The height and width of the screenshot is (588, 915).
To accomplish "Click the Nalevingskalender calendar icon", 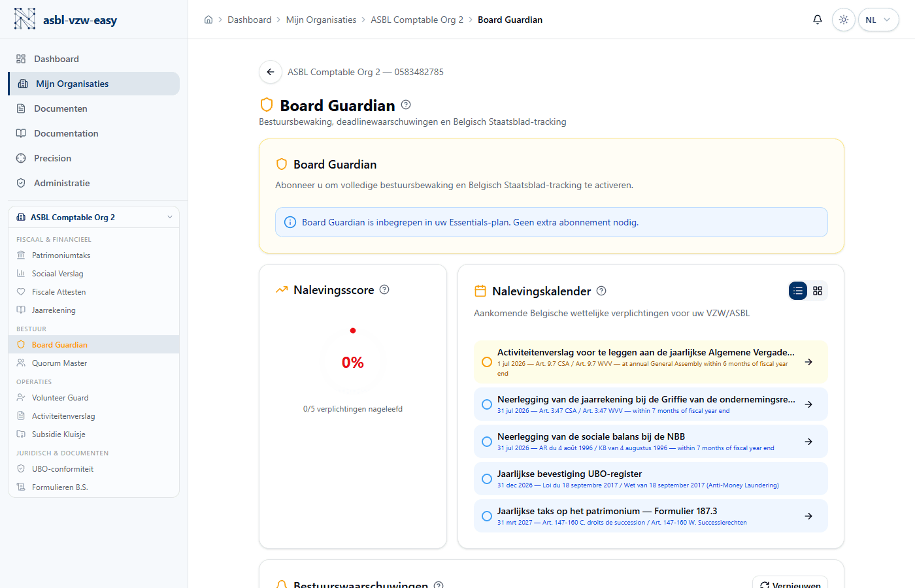I will point(480,291).
